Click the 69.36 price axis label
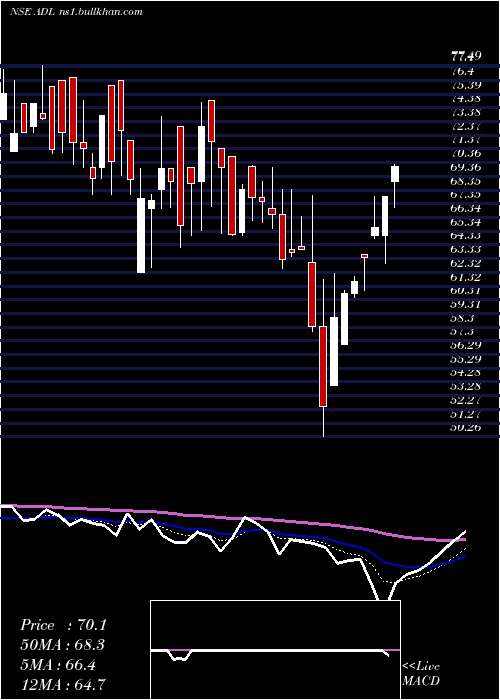Screen dimensions: 500x700 [x=466, y=167]
